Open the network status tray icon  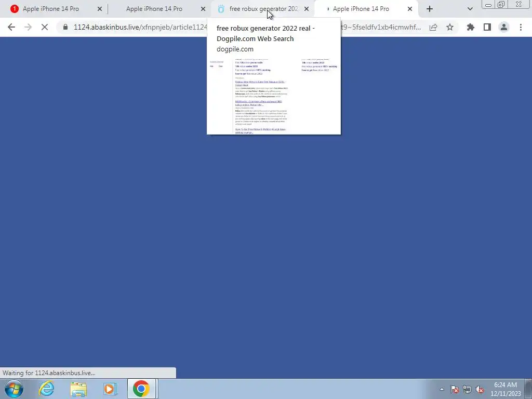tap(467, 390)
